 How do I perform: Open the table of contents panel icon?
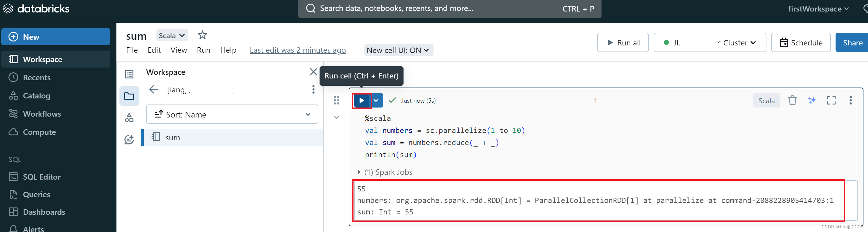pyautogui.click(x=129, y=74)
